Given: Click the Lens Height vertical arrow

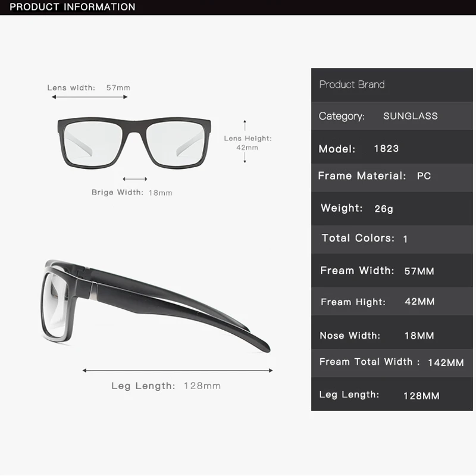Looking at the screenshot, I should coord(245,142).
